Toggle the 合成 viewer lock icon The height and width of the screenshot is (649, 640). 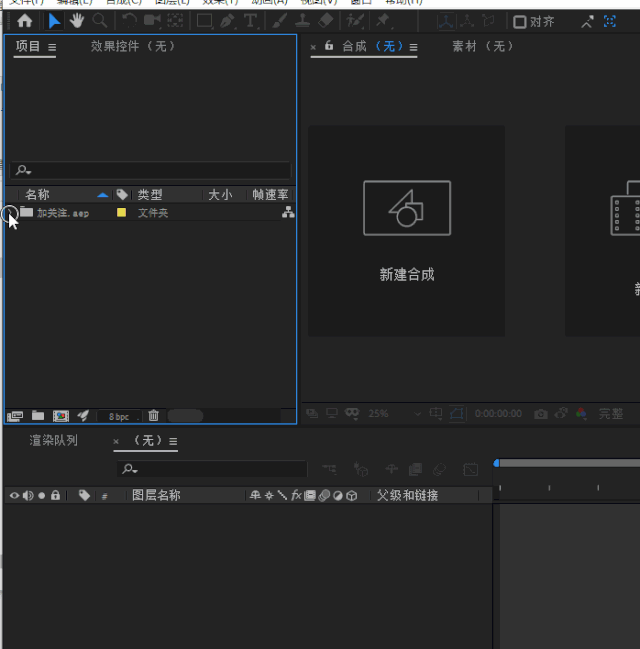(329, 45)
